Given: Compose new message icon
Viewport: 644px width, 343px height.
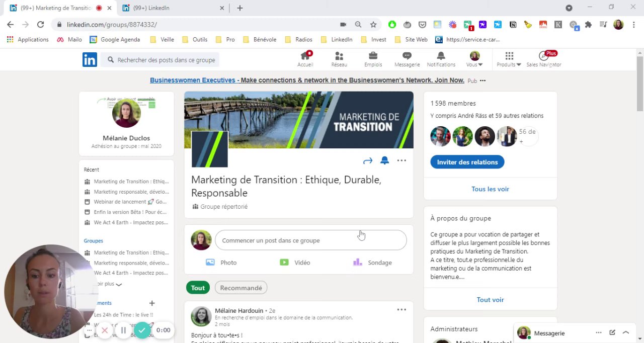Looking at the screenshot, I should click(612, 332).
